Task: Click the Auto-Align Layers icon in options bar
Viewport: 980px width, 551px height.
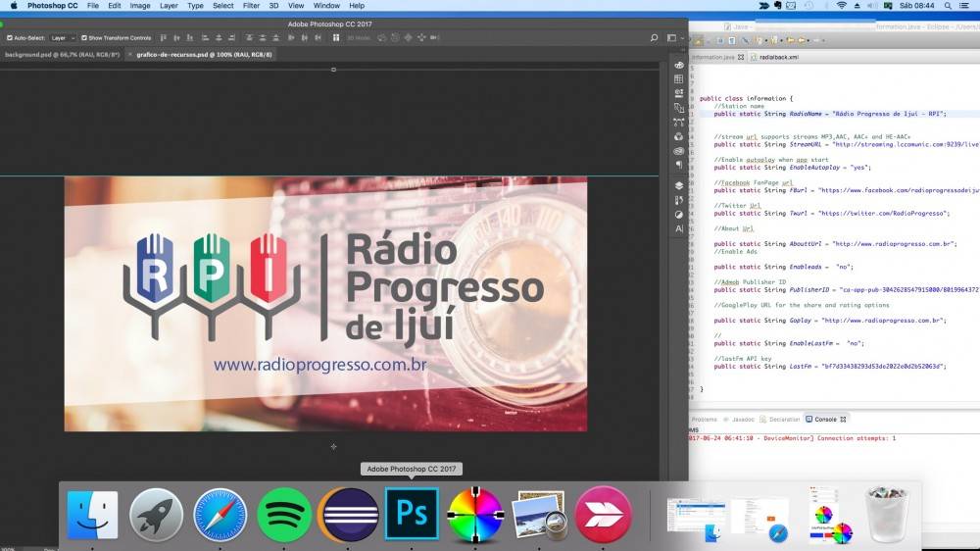Action: pyautogui.click(x=335, y=38)
